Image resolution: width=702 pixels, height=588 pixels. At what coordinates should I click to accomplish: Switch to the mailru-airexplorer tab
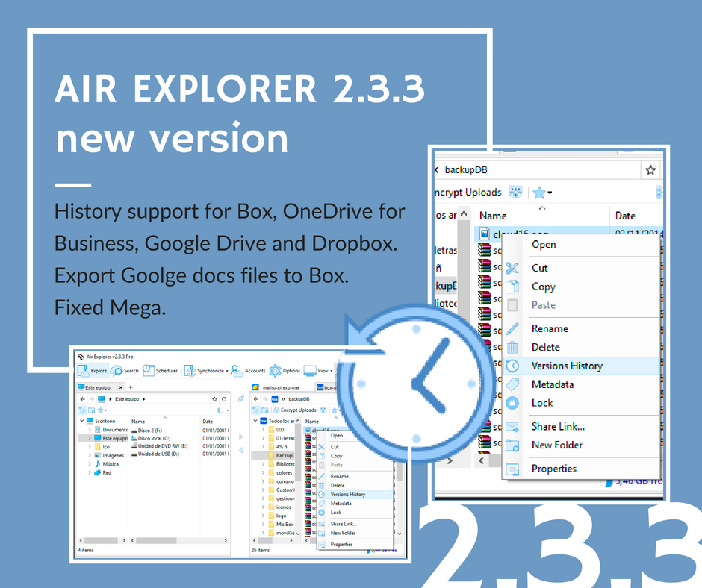[x=276, y=387]
